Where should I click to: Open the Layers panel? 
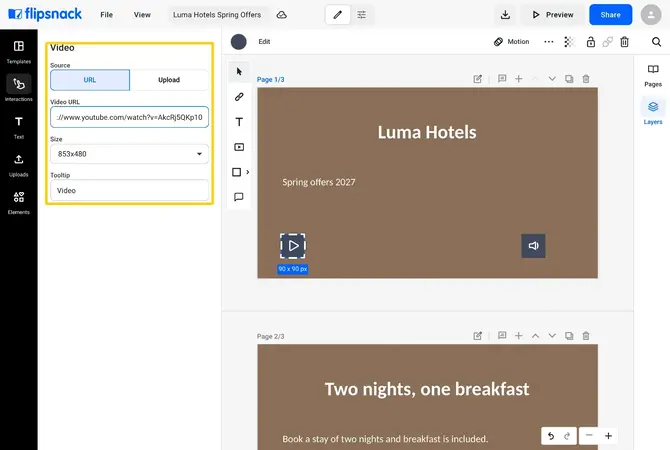tap(652, 113)
